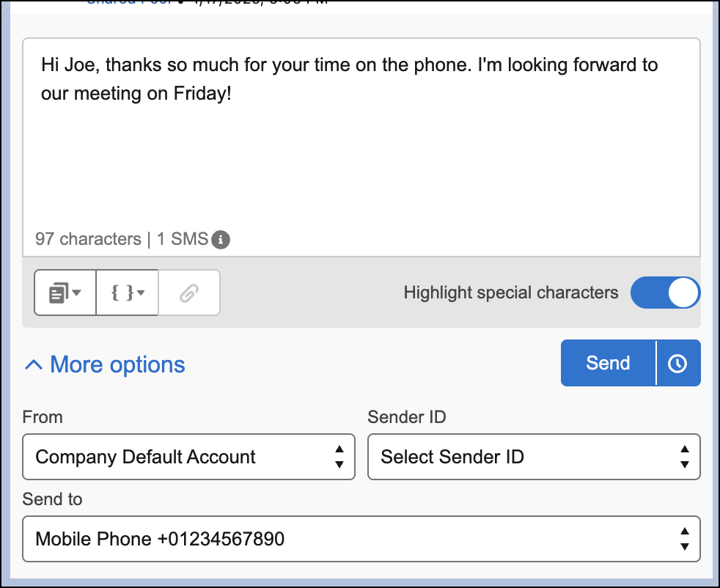Click the Send to stepper arrows

(684, 539)
